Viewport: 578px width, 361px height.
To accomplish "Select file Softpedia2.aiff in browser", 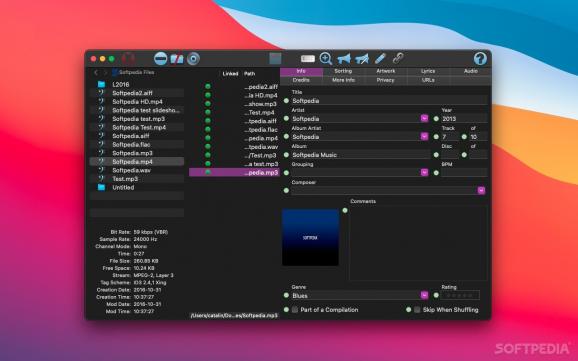I will [137, 93].
